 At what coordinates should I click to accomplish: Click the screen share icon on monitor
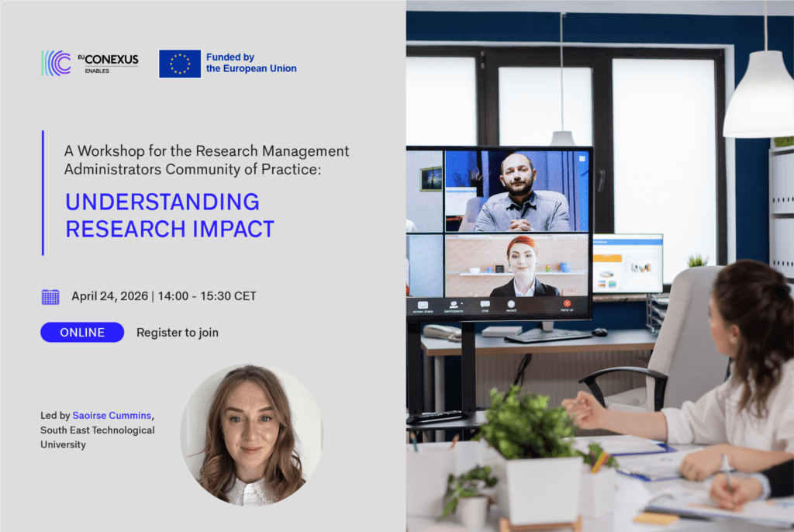tap(423, 305)
